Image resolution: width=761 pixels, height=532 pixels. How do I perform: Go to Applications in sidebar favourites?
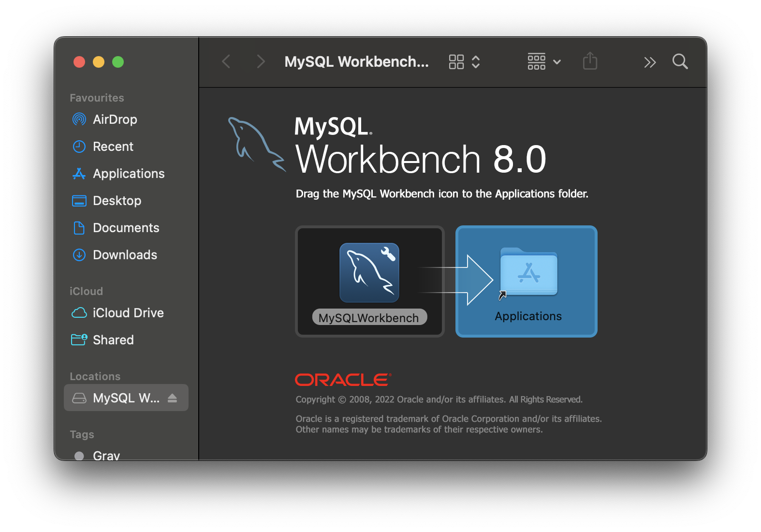(x=118, y=174)
